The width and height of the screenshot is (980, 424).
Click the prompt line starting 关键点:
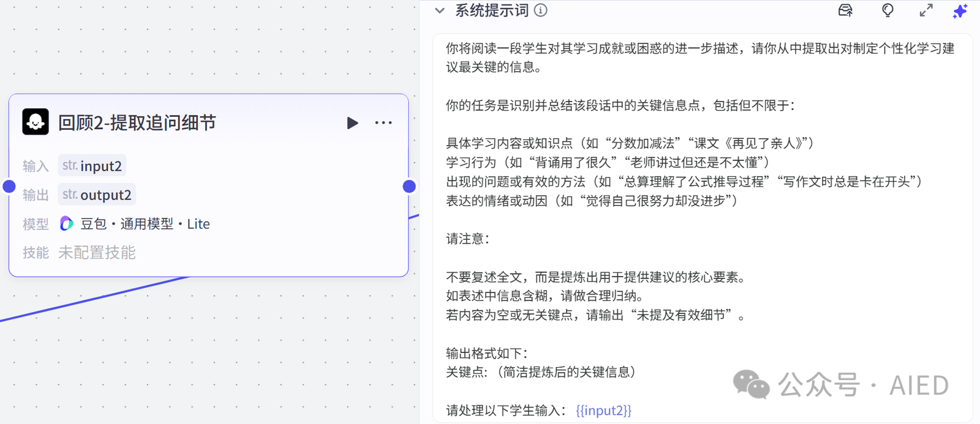tap(541, 372)
